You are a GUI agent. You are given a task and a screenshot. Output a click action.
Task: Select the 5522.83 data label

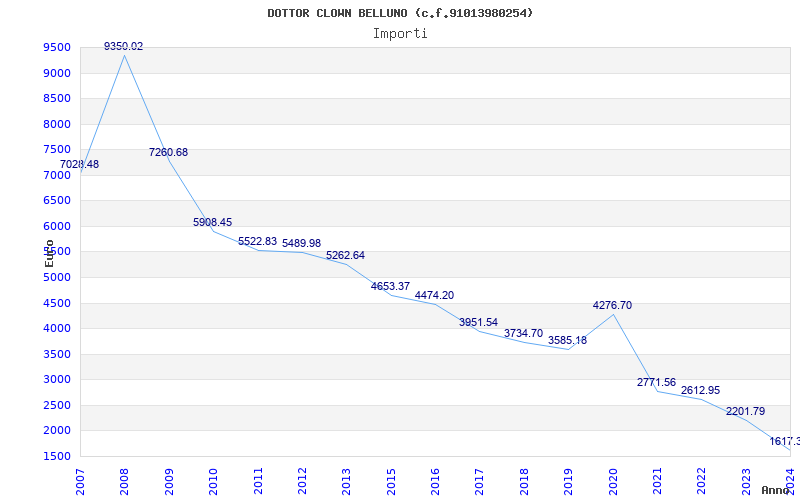click(257, 241)
